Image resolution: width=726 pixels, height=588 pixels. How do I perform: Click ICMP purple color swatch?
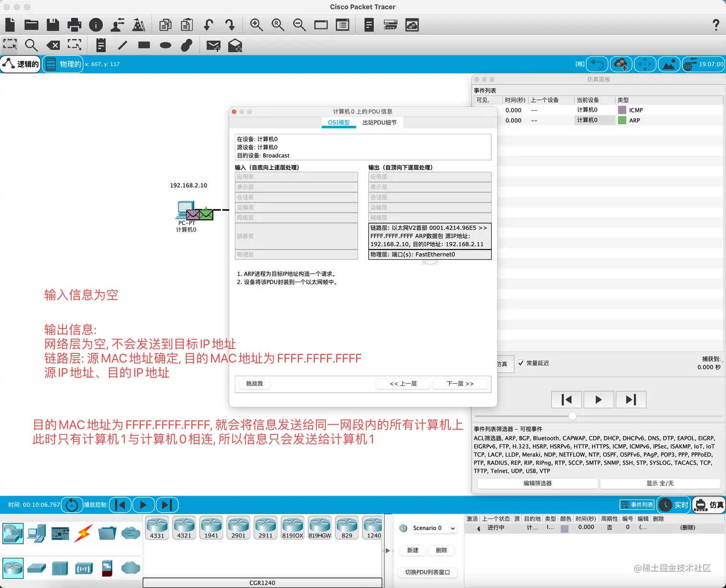[622, 110]
